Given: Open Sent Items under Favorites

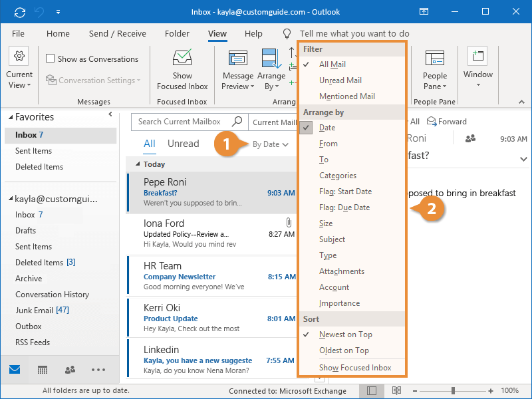Looking at the screenshot, I should [x=34, y=151].
